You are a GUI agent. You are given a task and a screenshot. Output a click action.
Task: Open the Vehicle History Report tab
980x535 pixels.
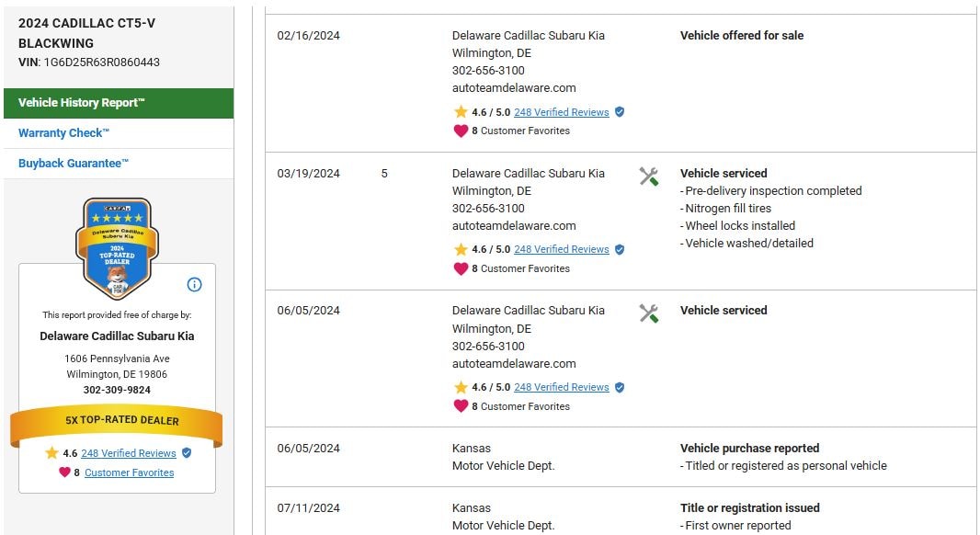tap(118, 103)
